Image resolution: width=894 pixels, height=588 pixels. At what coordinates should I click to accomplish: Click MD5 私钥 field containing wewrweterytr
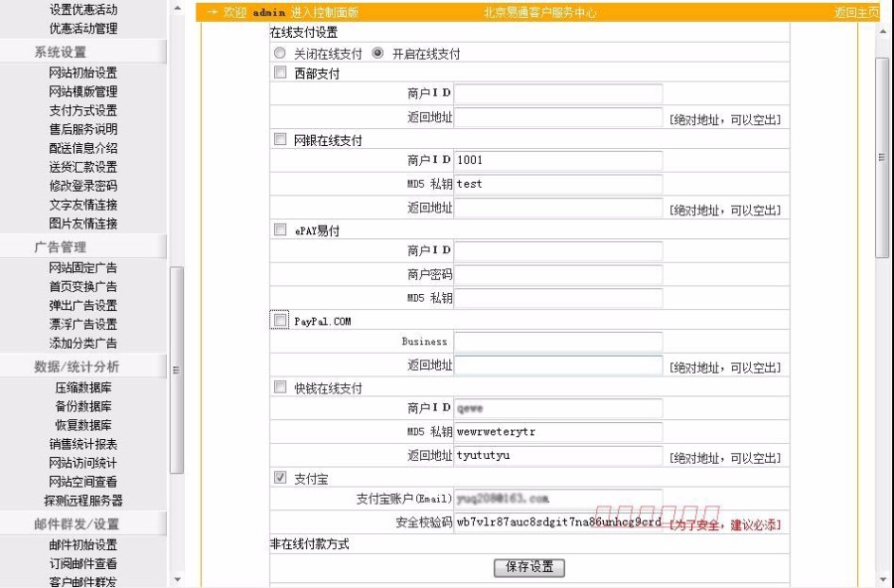558,432
